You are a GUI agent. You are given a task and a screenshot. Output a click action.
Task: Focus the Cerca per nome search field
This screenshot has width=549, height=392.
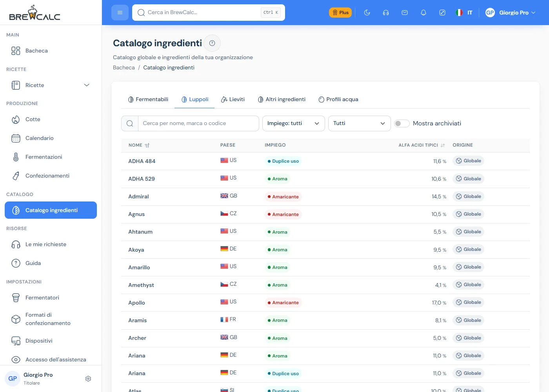(198, 123)
